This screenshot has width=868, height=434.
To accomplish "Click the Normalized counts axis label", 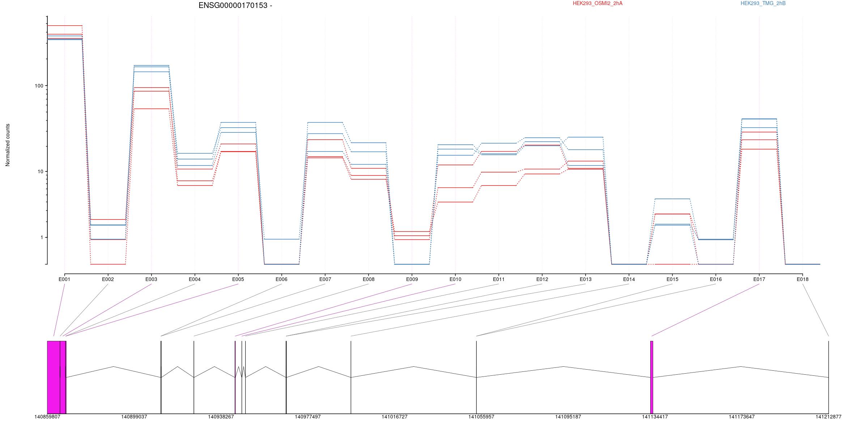I will coord(8,145).
